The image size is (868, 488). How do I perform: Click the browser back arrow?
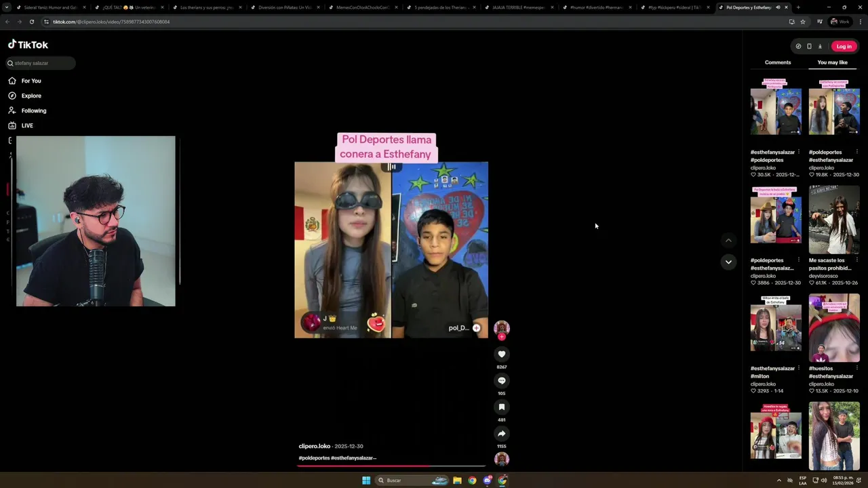[7, 22]
